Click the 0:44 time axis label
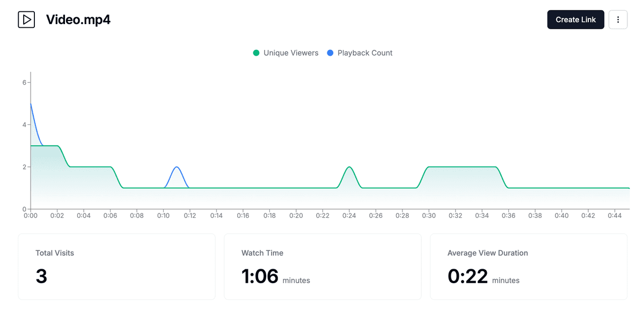This screenshot has height=310, width=644. point(614,216)
